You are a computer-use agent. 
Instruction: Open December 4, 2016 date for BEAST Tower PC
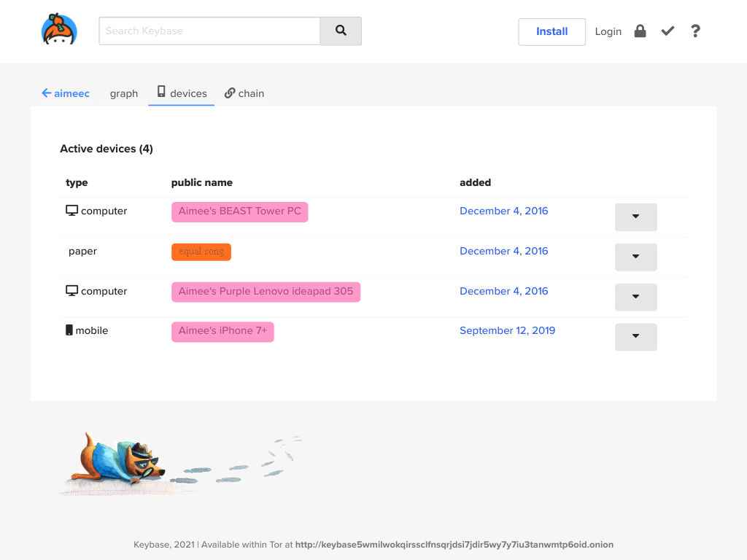[x=503, y=211]
